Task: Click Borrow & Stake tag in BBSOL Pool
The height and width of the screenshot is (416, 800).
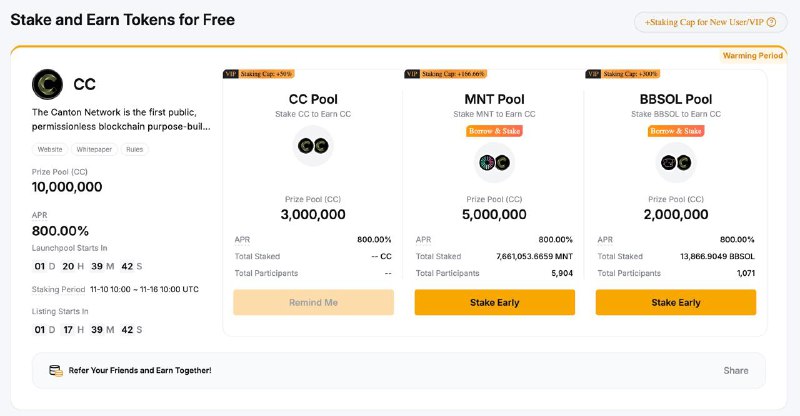Action: click(x=676, y=131)
